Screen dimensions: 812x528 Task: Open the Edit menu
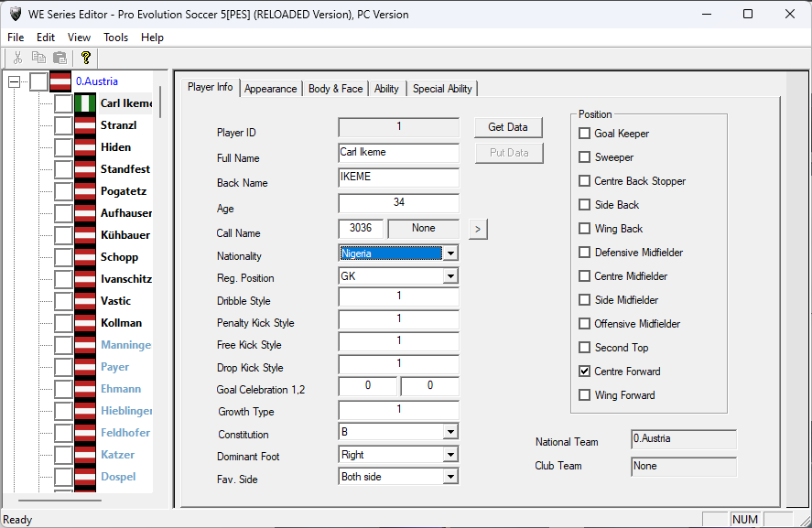(46, 38)
